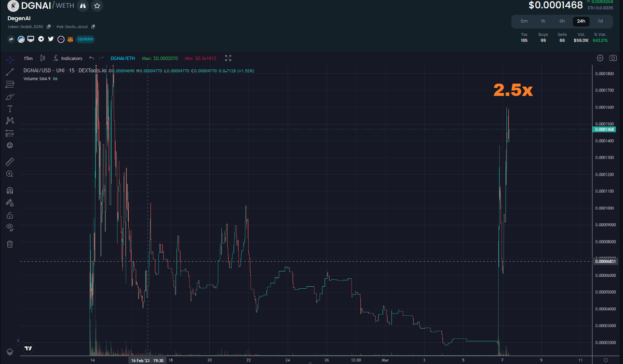Copy the token address 0xde6...5250
Viewport: 623px width, 364px height.
pos(49,26)
